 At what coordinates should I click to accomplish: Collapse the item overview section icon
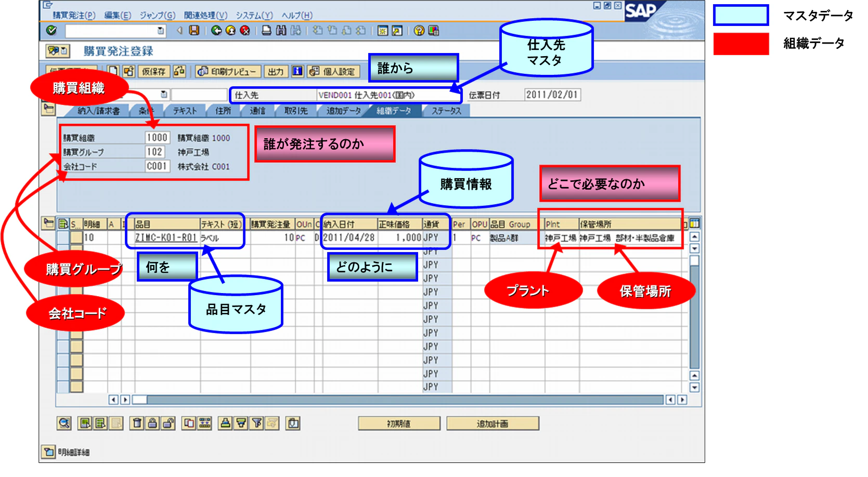tap(49, 223)
